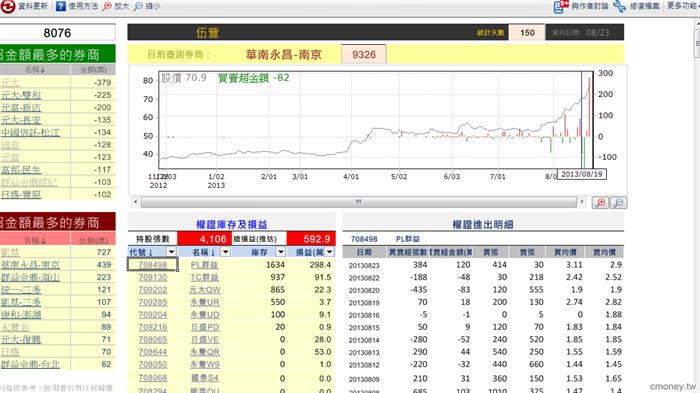Click date cell 20130823 in detail table
700x393 pixels.
pyautogui.click(x=364, y=265)
